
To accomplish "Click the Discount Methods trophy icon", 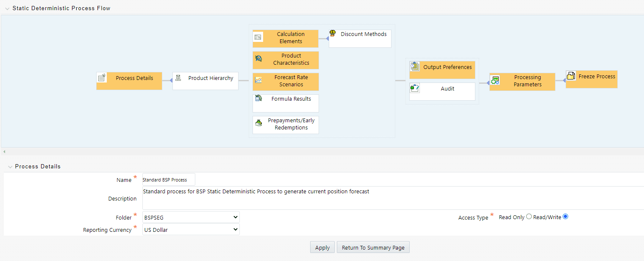I will pyautogui.click(x=333, y=33).
